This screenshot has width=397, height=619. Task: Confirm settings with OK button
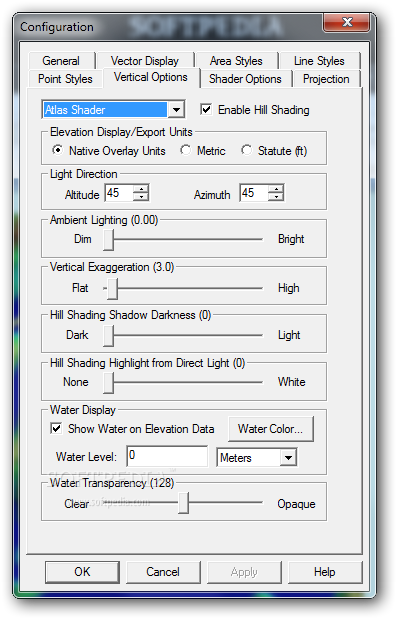tap(82, 572)
